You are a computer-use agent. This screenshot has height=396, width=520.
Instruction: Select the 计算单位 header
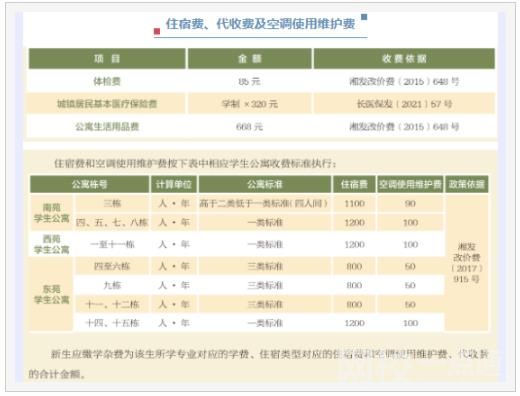pos(174,184)
